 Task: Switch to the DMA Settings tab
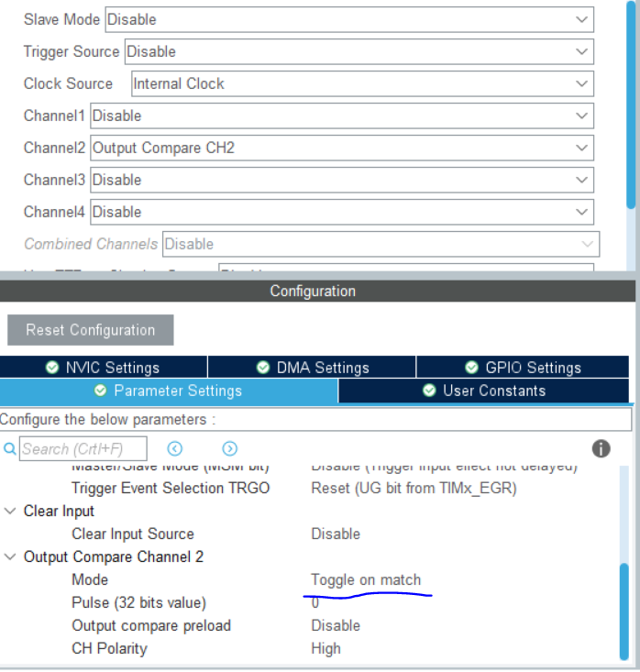point(312,368)
